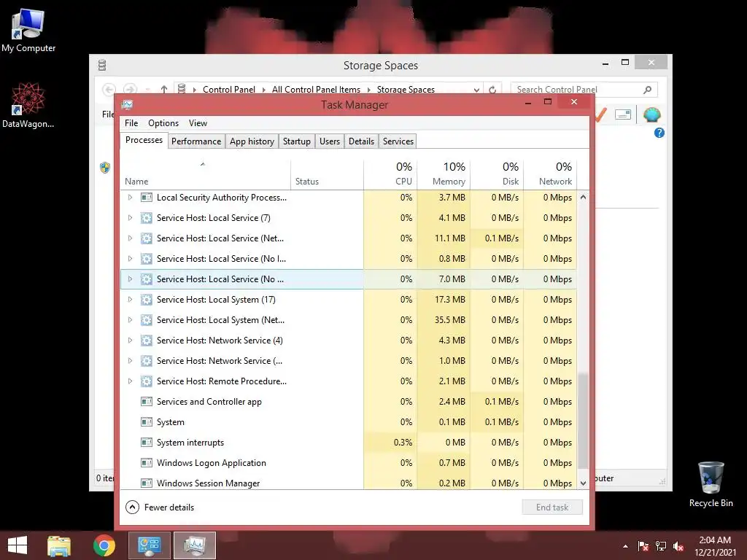
Task: Sort processes by Disk column
Action: coord(497,174)
